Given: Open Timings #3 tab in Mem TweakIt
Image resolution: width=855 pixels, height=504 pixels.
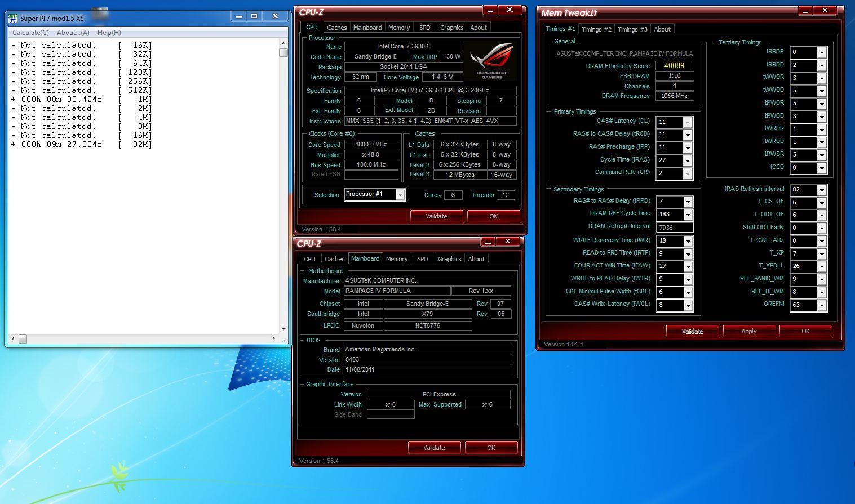Looking at the screenshot, I should (632, 29).
